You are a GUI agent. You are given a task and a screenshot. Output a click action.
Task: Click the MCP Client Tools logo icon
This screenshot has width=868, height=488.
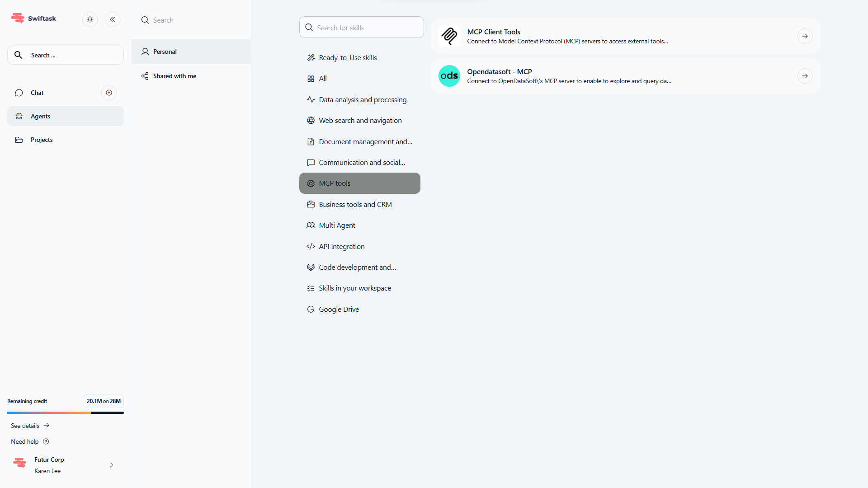pyautogui.click(x=449, y=36)
